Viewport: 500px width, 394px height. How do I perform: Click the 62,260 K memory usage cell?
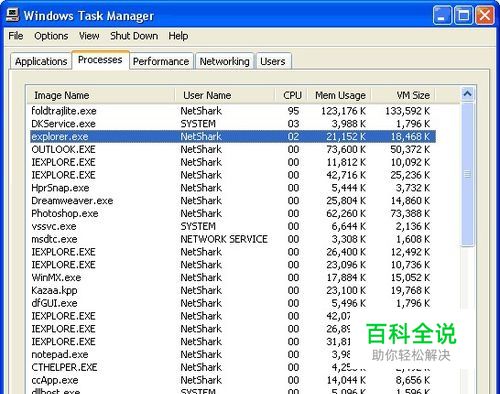point(346,213)
